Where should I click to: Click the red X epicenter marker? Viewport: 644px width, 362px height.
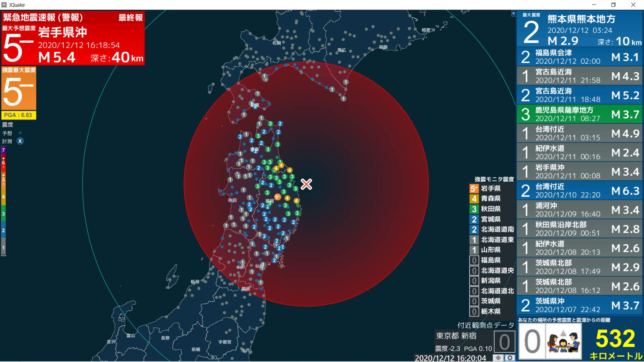(306, 184)
